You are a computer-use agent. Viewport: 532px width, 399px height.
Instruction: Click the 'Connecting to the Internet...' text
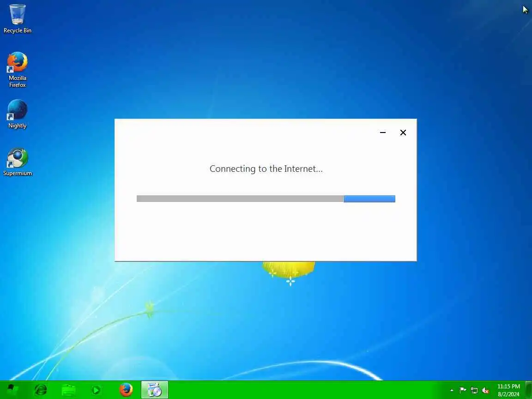coord(266,169)
